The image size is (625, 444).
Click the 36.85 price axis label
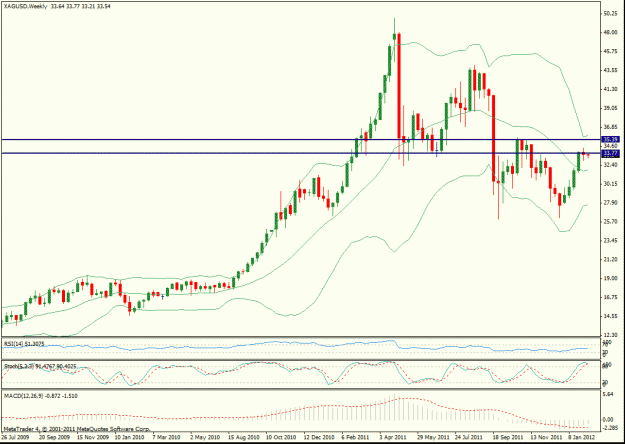(611, 127)
